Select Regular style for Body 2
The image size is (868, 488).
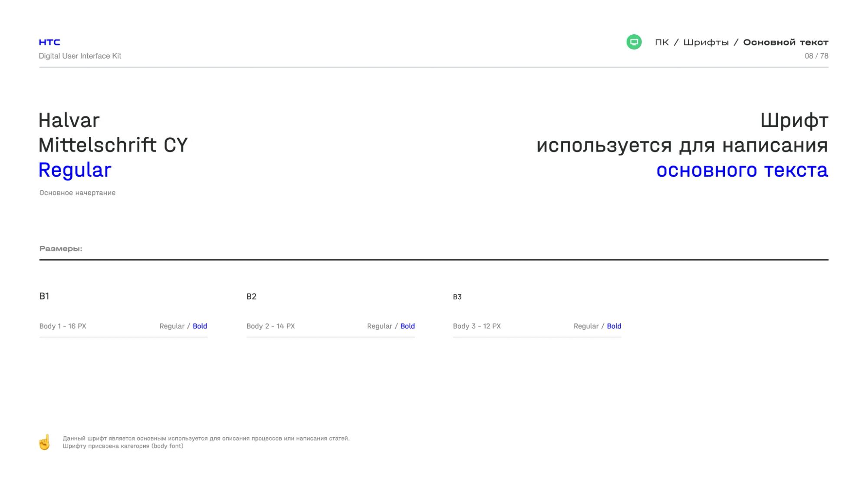tap(380, 326)
